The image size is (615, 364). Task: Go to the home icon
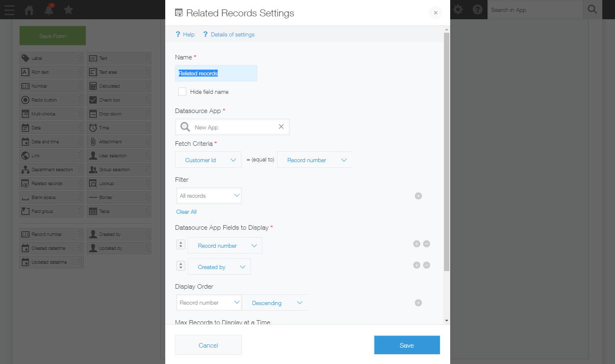coord(29,10)
